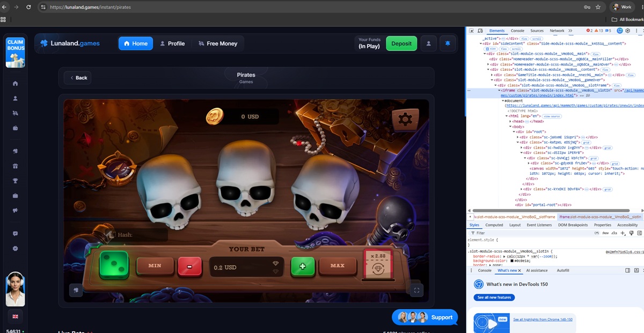Image resolution: width=644 pixels, height=333 pixels.
Task: Open the Support chat button
Action: (425, 317)
